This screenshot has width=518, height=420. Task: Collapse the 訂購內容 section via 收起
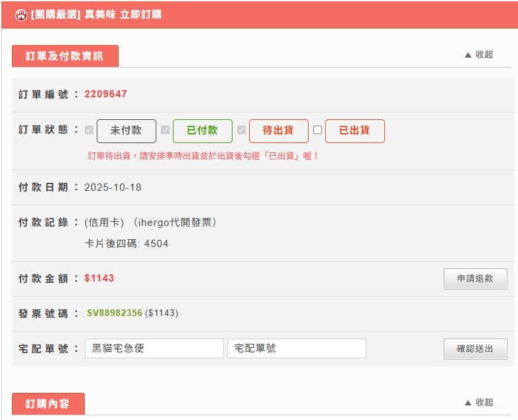479,403
